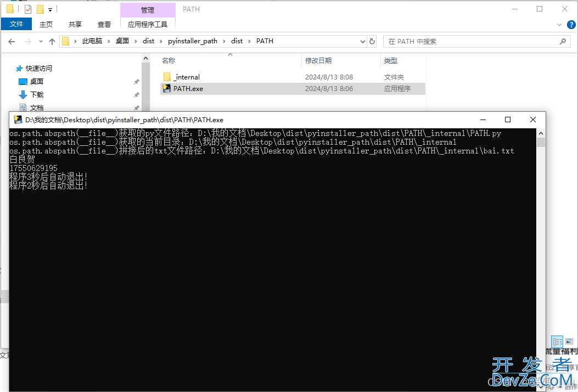Image resolution: width=578 pixels, height=392 pixels.
Task: Sort by the 类型 column header
Action: (391, 61)
